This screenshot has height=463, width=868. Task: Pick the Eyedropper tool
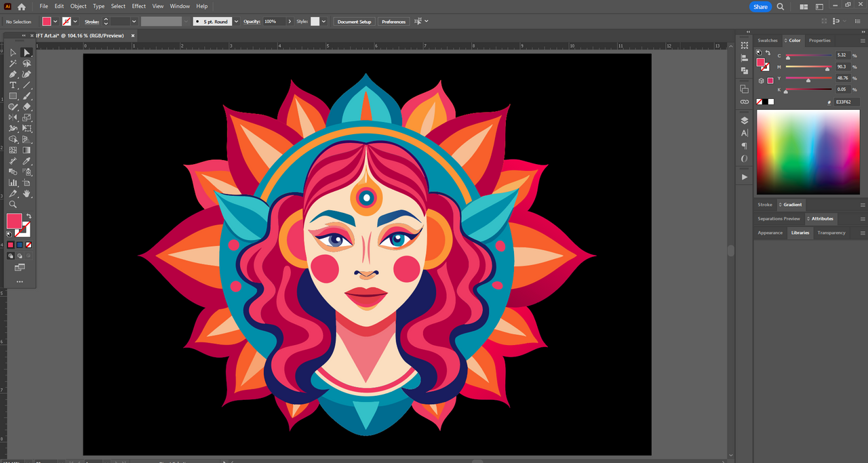coord(27,161)
